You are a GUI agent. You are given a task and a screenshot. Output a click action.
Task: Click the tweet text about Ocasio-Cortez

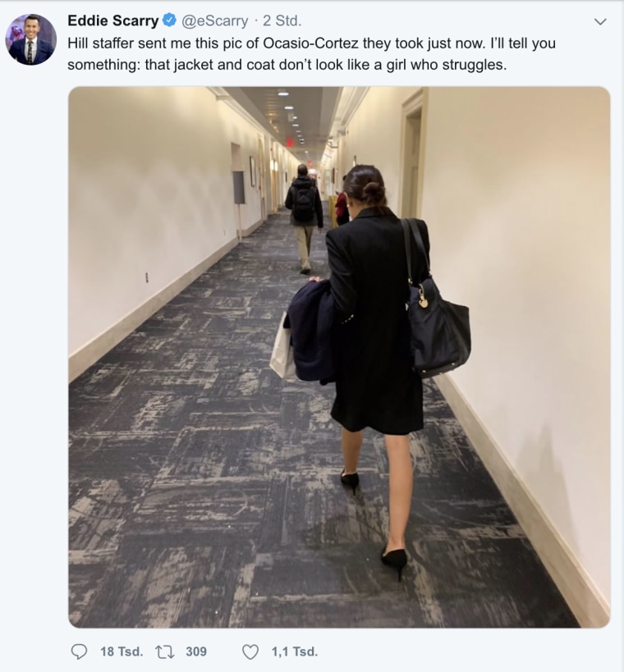pyautogui.click(x=311, y=54)
